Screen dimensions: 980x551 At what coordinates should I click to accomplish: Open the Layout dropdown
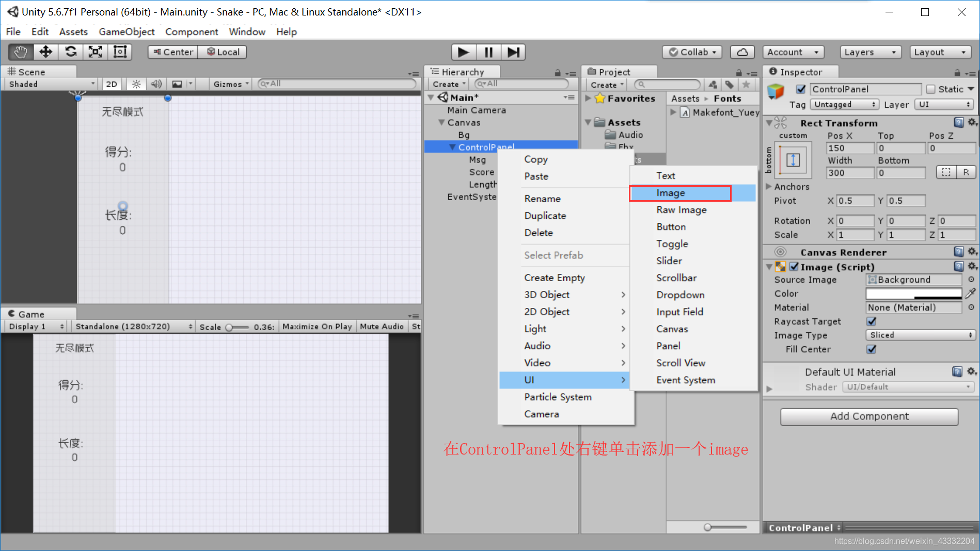[x=940, y=52]
